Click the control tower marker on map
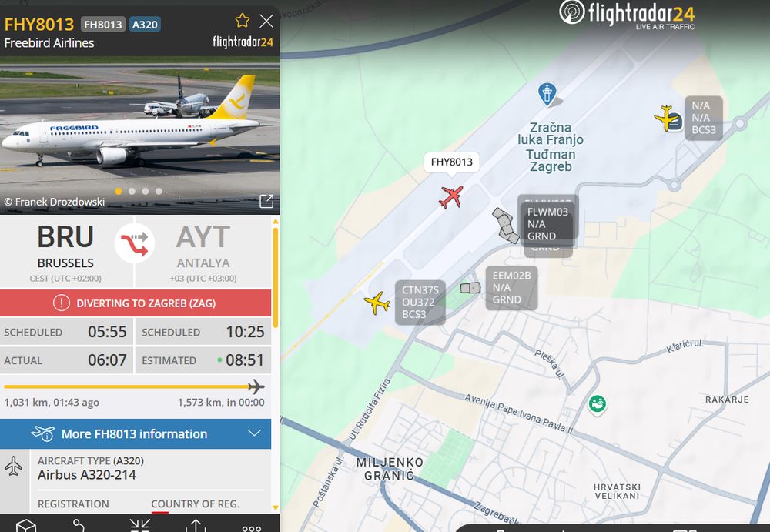Viewport: 770px width, 532px height. (547, 93)
